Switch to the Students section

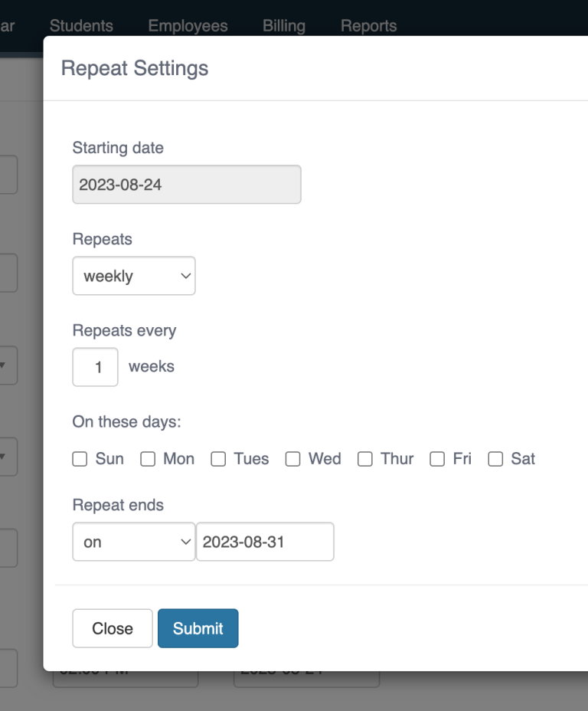pyautogui.click(x=81, y=25)
